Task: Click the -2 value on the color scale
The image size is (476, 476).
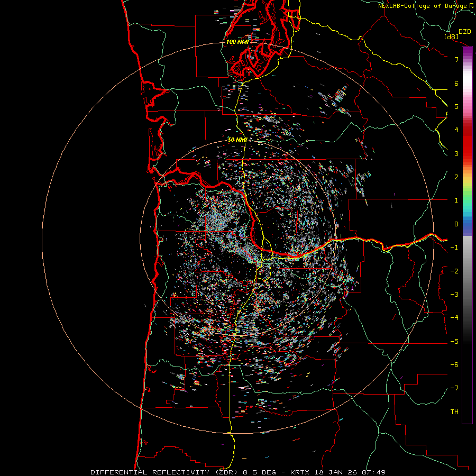Action: tap(454, 271)
